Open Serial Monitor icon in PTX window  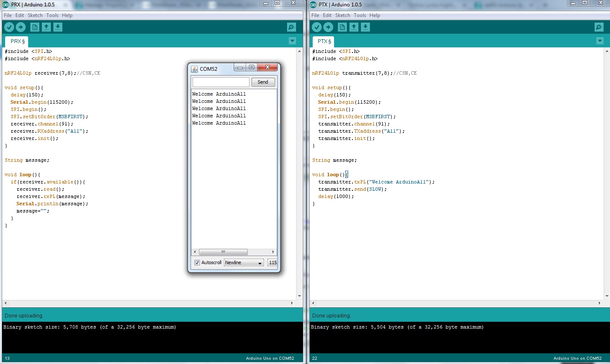599,27
